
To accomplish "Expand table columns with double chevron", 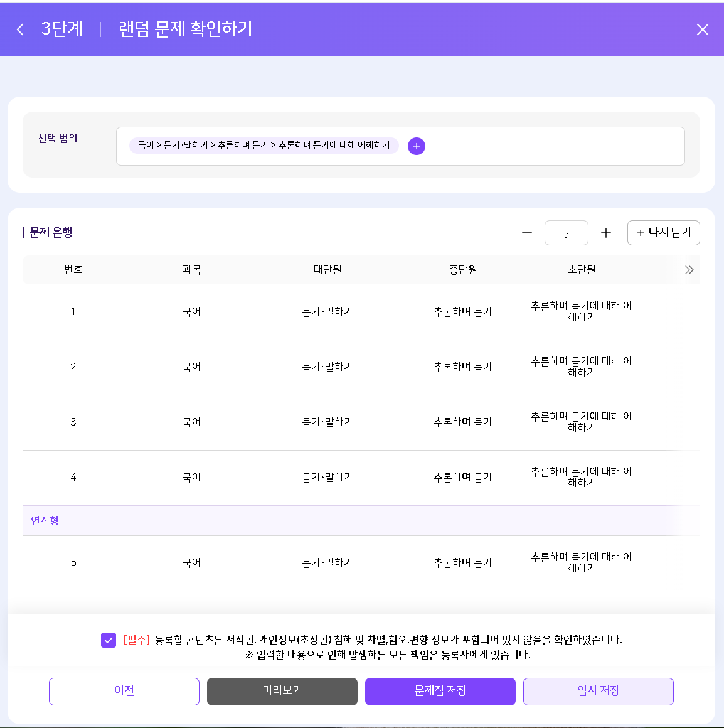I will tap(689, 270).
